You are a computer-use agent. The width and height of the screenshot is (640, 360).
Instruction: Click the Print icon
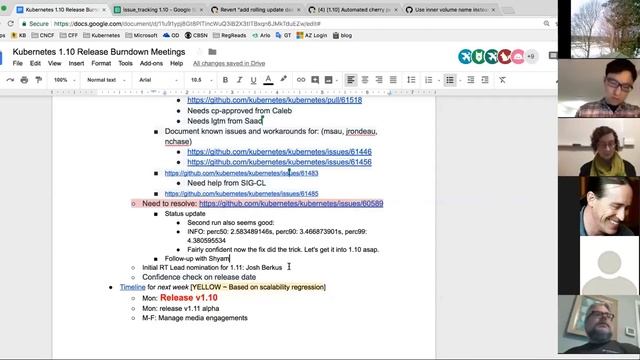(24, 80)
